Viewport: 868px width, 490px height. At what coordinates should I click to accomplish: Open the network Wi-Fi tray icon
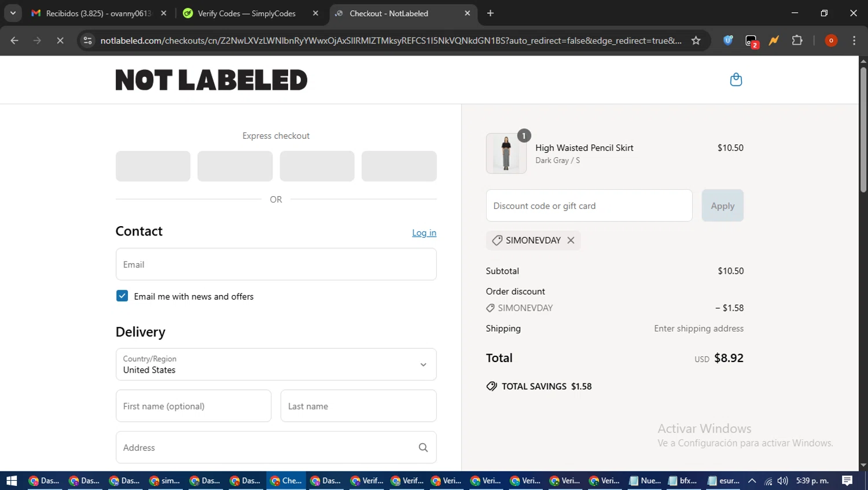768,481
